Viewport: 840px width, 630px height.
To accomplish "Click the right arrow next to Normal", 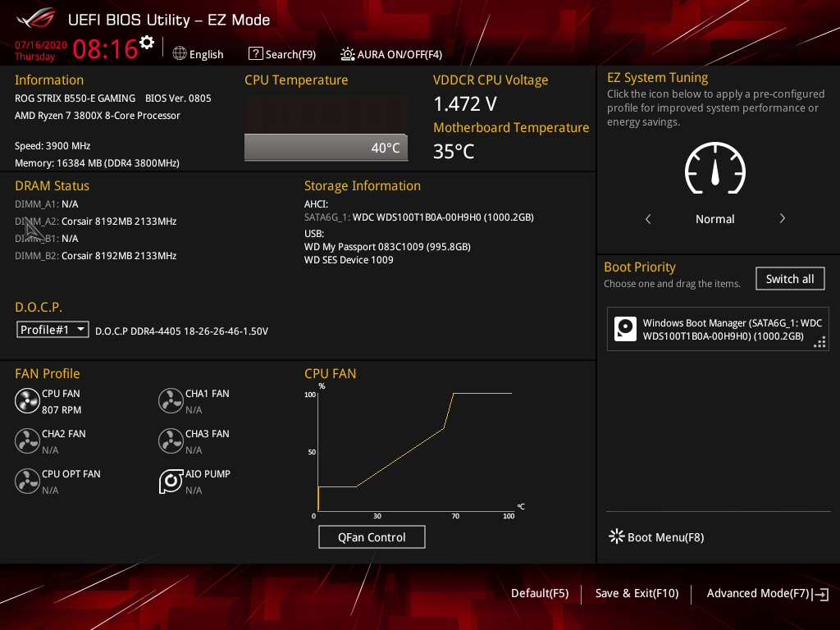I will 782,219.
